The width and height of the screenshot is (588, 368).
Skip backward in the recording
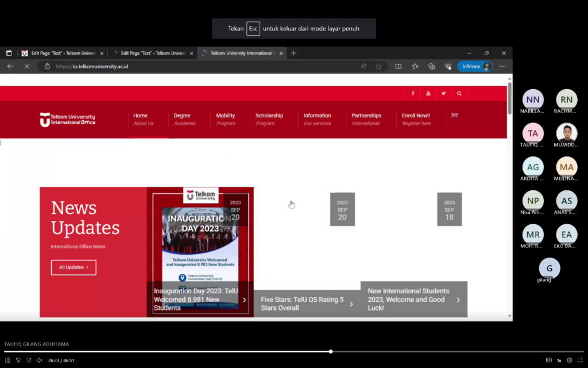click(x=18, y=360)
